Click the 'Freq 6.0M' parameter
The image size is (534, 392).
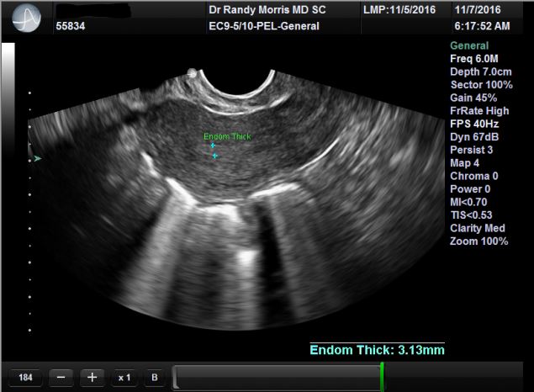coord(474,59)
